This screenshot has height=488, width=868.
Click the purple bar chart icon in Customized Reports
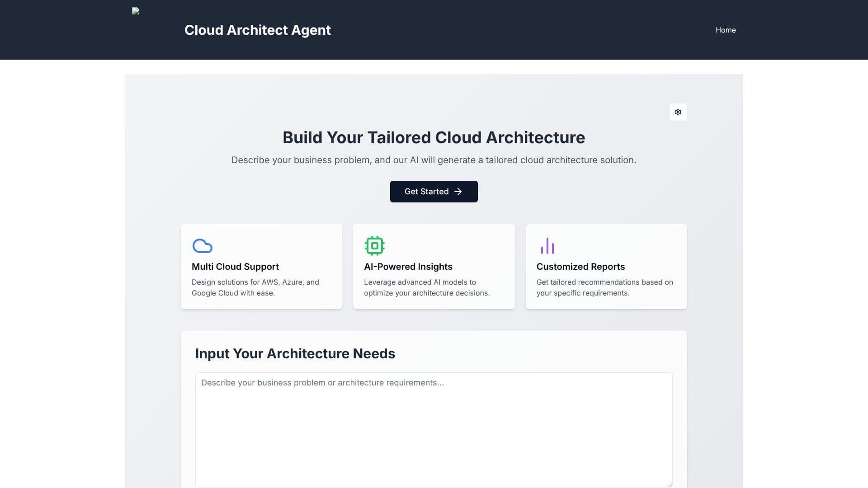(x=547, y=246)
